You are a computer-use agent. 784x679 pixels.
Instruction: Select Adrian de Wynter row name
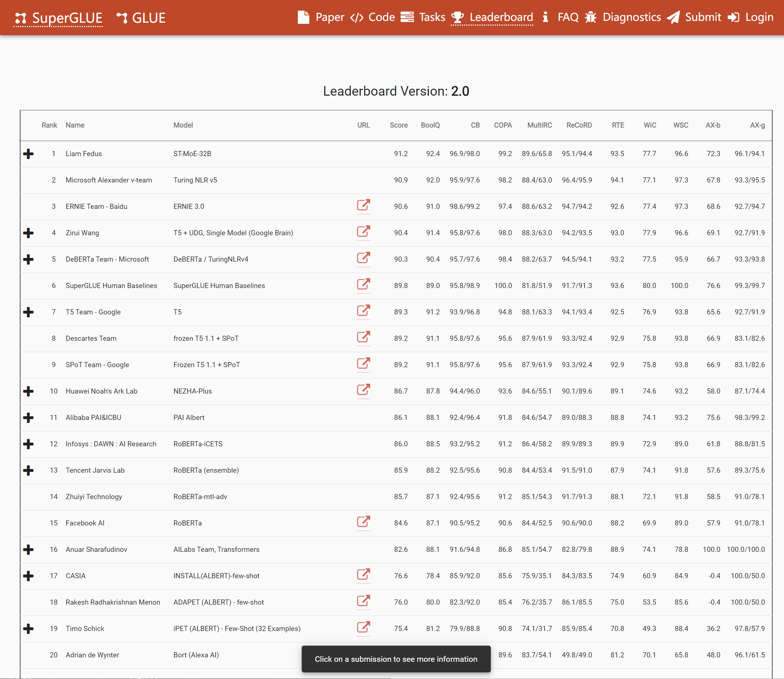[92, 655]
